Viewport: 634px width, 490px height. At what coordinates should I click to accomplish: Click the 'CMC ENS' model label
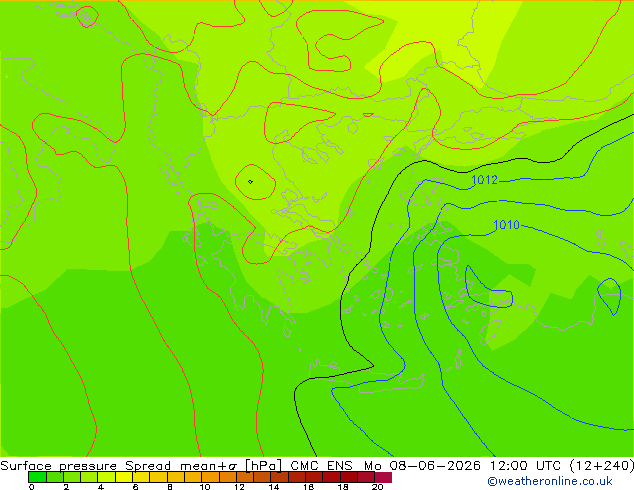(321, 465)
